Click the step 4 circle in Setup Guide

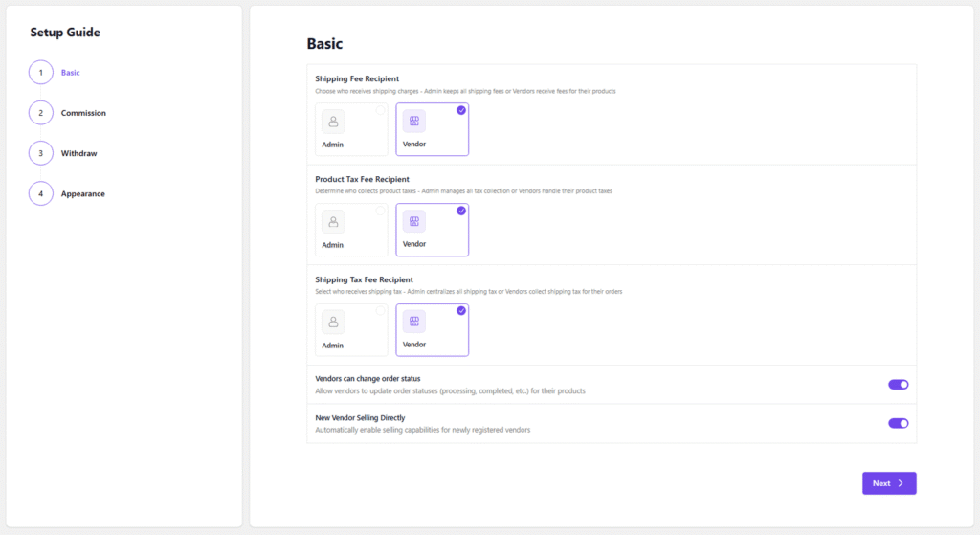pos(41,193)
